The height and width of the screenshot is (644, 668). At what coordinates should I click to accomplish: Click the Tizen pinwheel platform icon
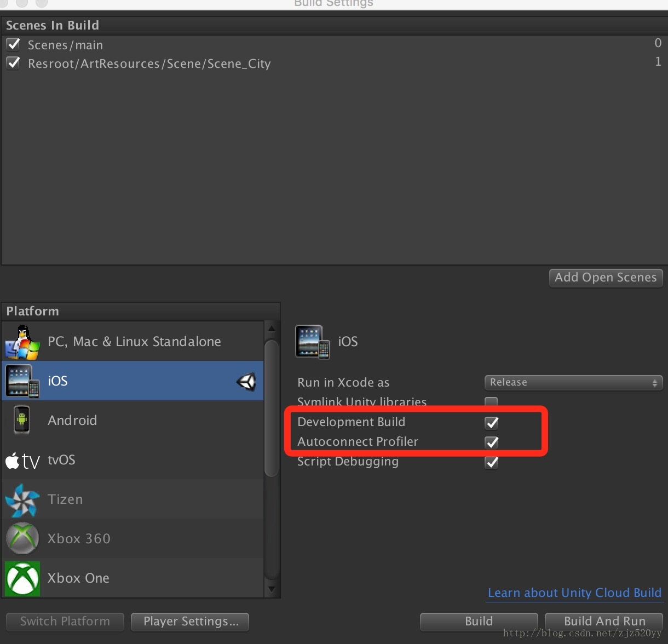point(22,499)
